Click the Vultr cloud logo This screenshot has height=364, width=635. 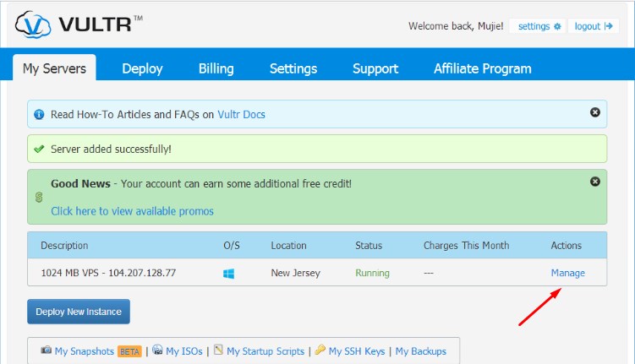[x=33, y=24]
